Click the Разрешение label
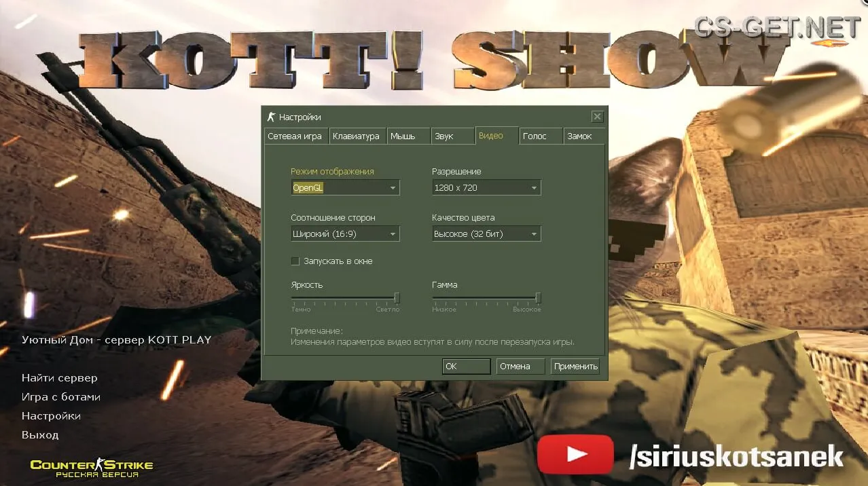Screen dimensions: 868x486 pyautogui.click(x=456, y=172)
